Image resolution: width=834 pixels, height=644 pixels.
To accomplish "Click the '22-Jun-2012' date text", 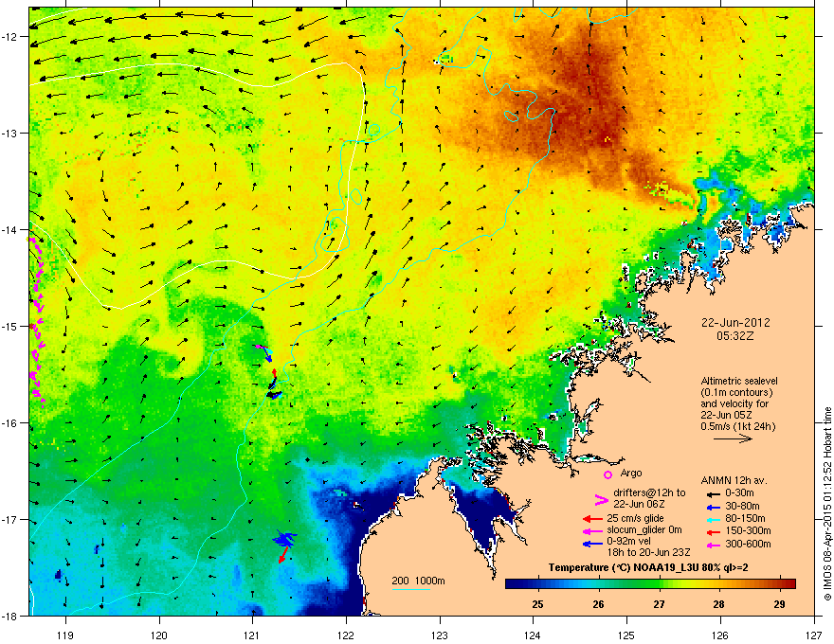I will pos(735,323).
